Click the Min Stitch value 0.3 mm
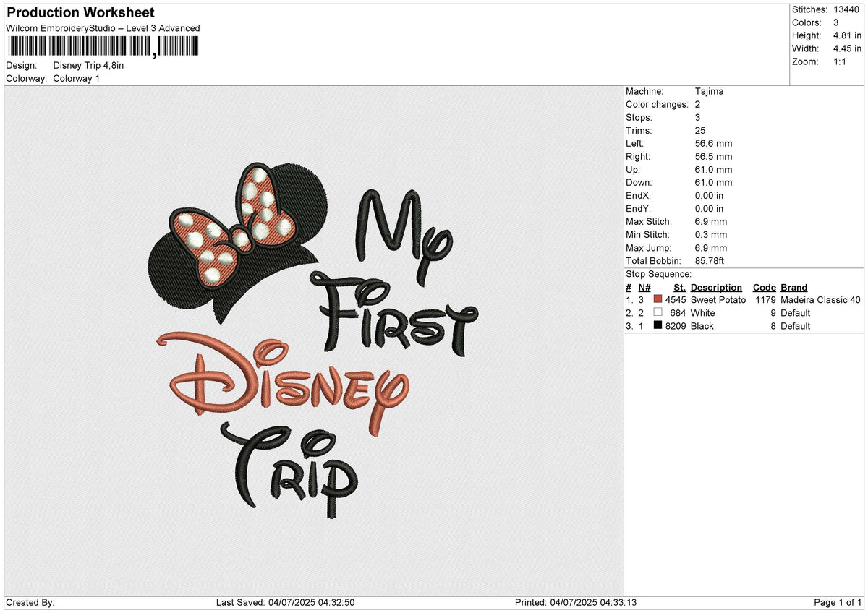Viewport: 868px width, 613px height. 711,234
